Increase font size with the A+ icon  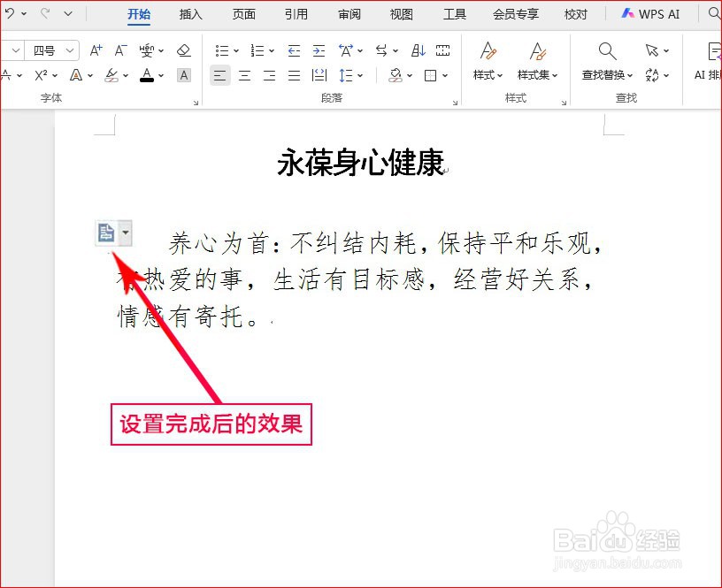tap(96, 50)
